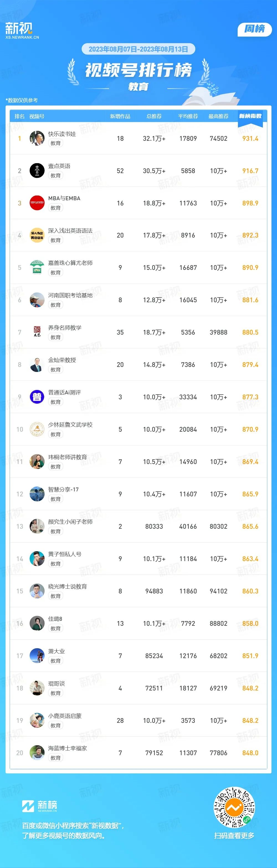Click the 普通话Ai测评 blue avatar
The height and width of the screenshot is (868, 277).
pos(37,397)
